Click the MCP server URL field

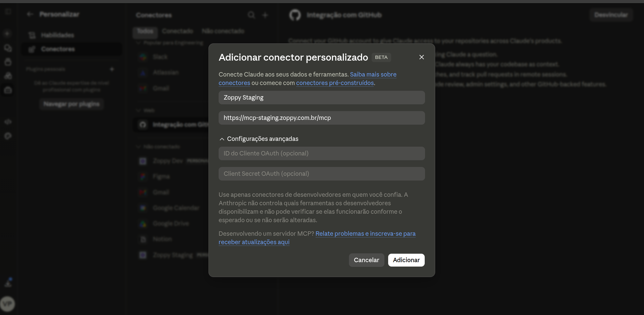(x=321, y=118)
